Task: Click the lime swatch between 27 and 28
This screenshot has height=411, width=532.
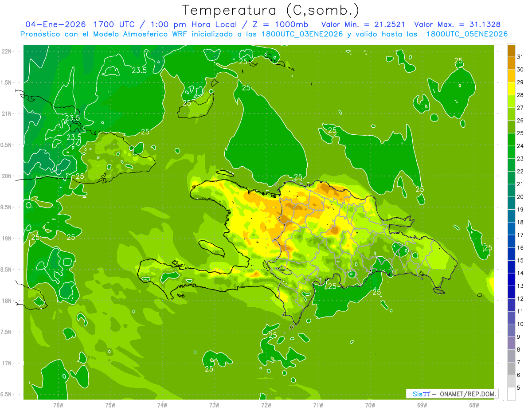Action: click(511, 102)
